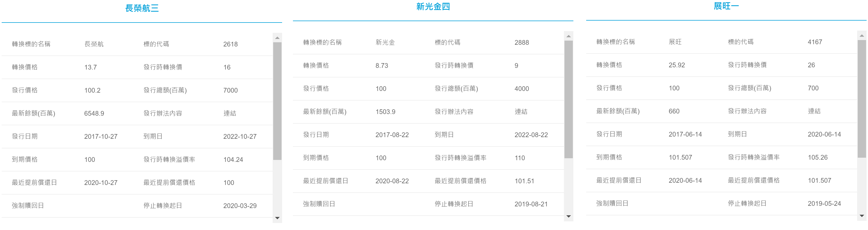
Task: Select stop conversion date 2020-03-29
Action: (x=240, y=206)
